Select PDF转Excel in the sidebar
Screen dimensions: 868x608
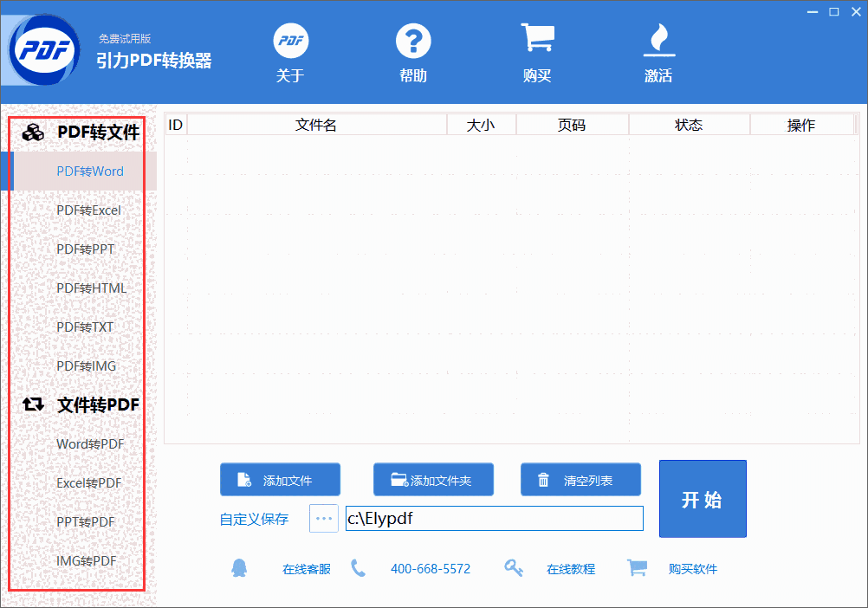[89, 210]
